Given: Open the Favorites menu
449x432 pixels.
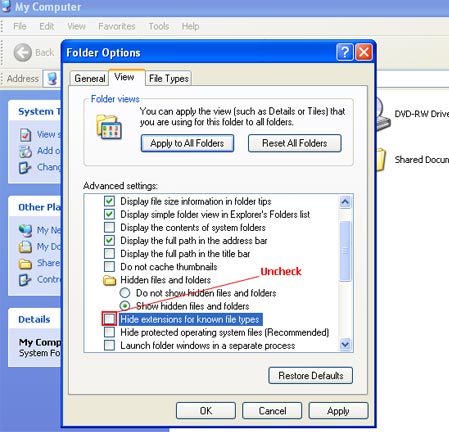Looking at the screenshot, I should [117, 26].
